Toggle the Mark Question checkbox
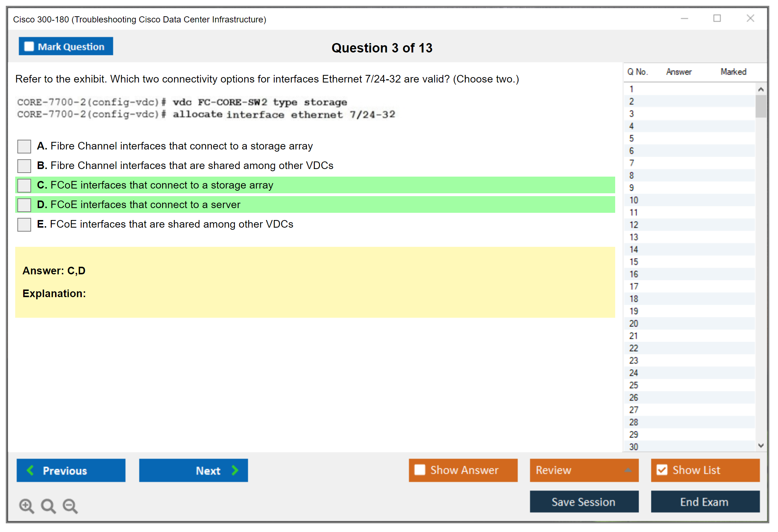The width and height of the screenshot is (778, 532). [29, 47]
